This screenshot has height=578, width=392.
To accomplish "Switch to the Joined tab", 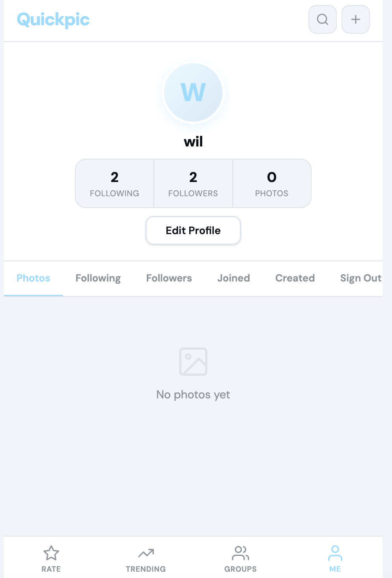I will (x=234, y=278).
